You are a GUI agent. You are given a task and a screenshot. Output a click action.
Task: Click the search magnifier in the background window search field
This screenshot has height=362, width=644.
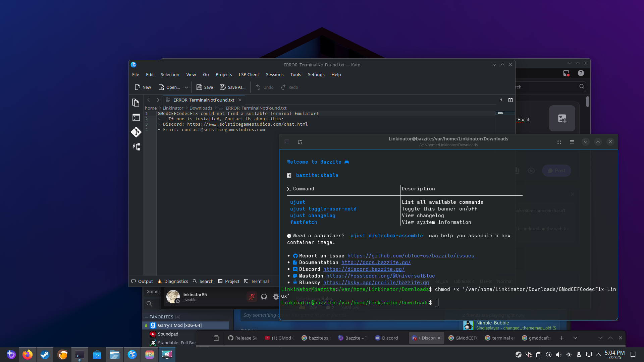582,86
